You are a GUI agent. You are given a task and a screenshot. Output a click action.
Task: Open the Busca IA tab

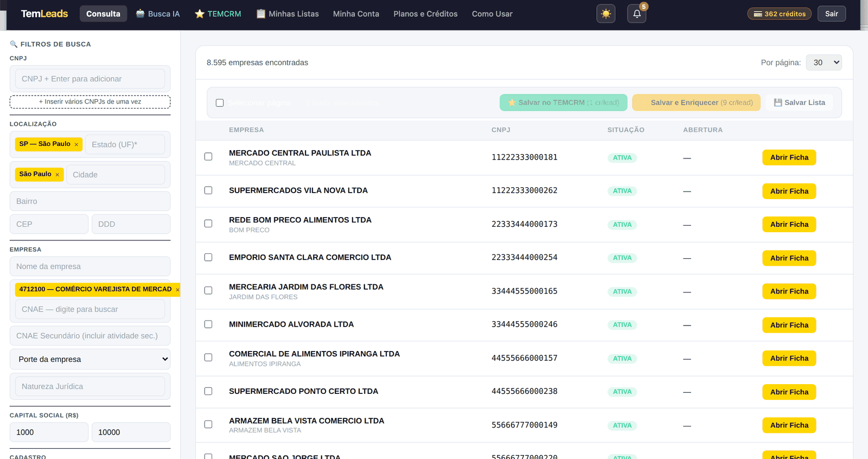pos(158,14)
